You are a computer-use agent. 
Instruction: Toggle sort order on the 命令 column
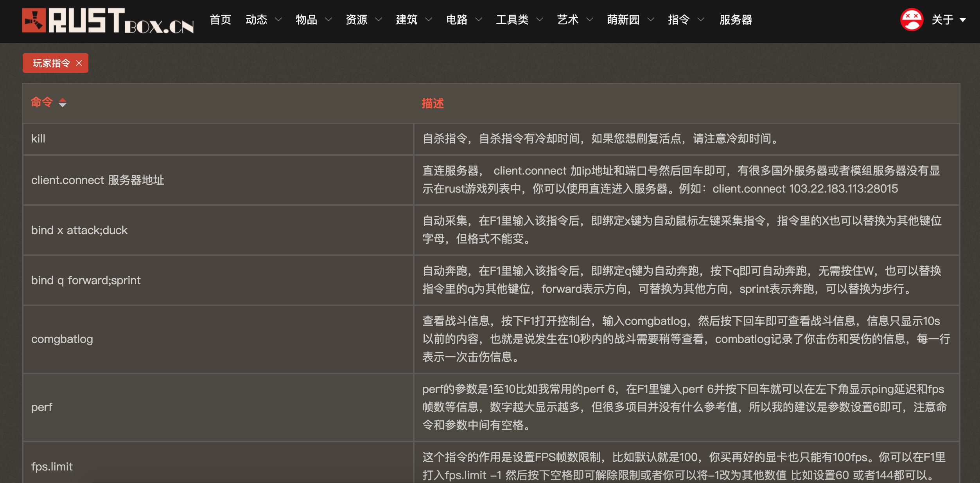tap(63, 103)
